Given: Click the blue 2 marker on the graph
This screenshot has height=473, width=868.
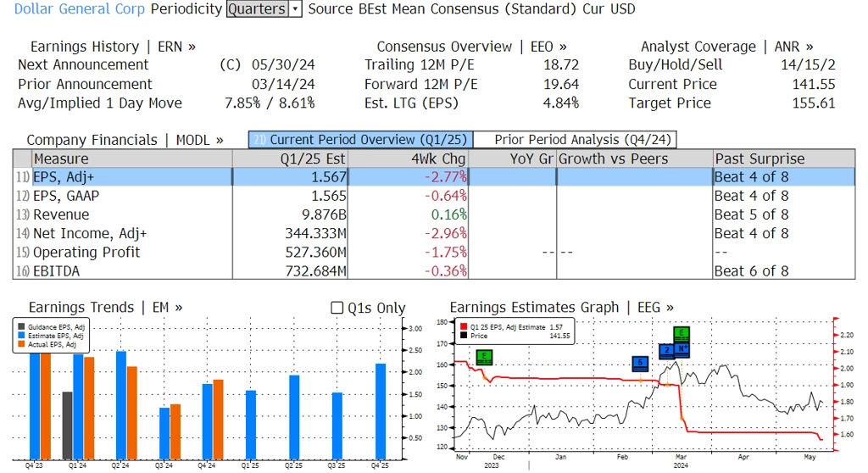Looking at the screenshot, I should pos(666,351).
